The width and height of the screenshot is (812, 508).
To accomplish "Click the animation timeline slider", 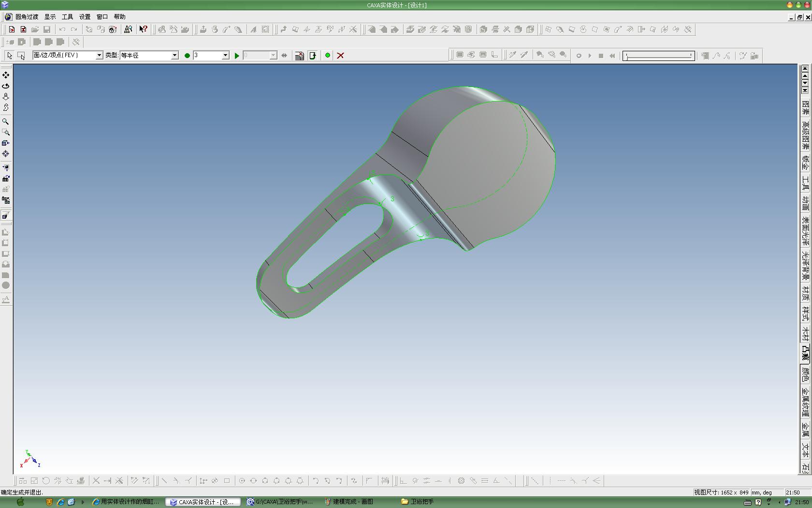I will (x=658, y=56).
